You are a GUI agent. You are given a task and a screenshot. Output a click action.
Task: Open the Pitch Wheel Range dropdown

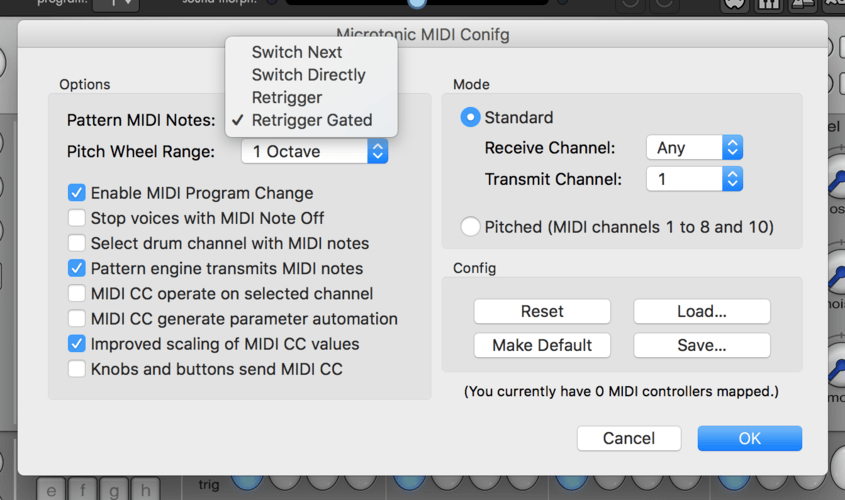pyautogui.click(x=315, y=151)
